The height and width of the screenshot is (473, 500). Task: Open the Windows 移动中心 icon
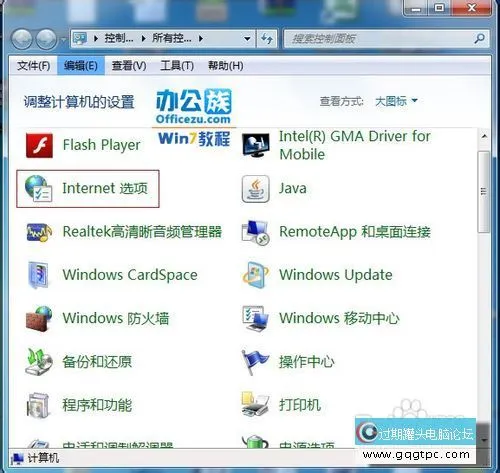[x=256, y=318]
